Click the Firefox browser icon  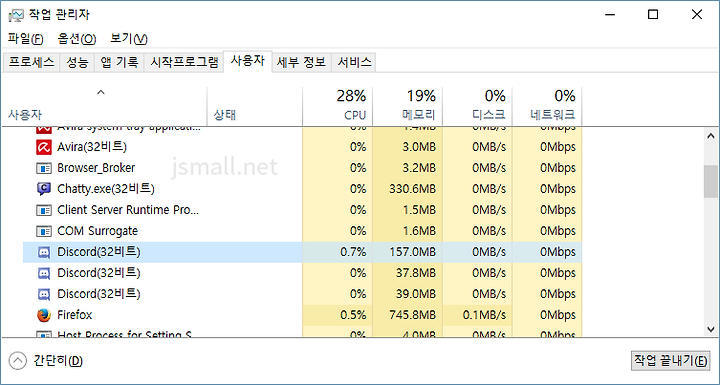point(44,315)
